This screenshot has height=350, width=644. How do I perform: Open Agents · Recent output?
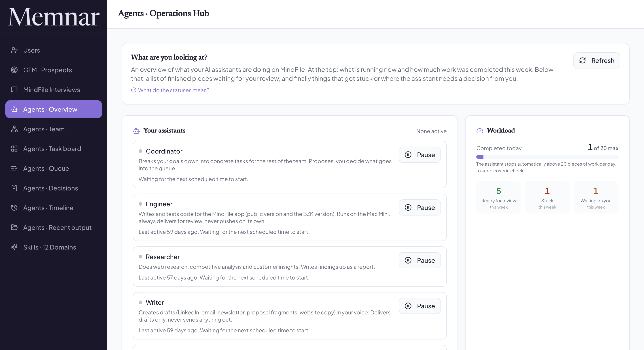[x=53, y=227]
